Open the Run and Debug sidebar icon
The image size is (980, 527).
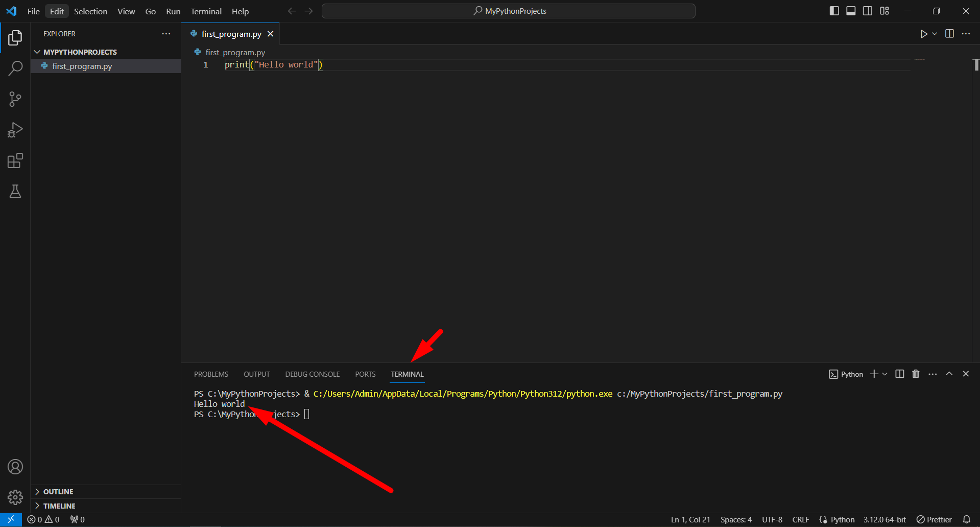coord(15,130)
